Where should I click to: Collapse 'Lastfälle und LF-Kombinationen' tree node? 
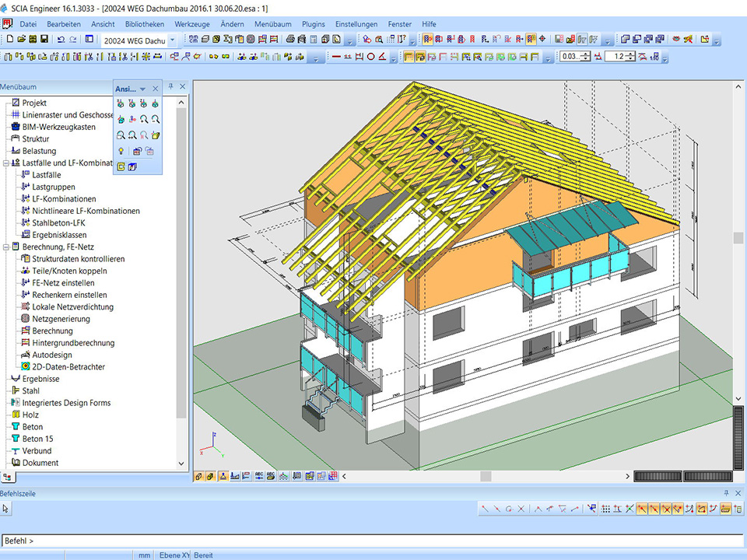coord(6,163)
